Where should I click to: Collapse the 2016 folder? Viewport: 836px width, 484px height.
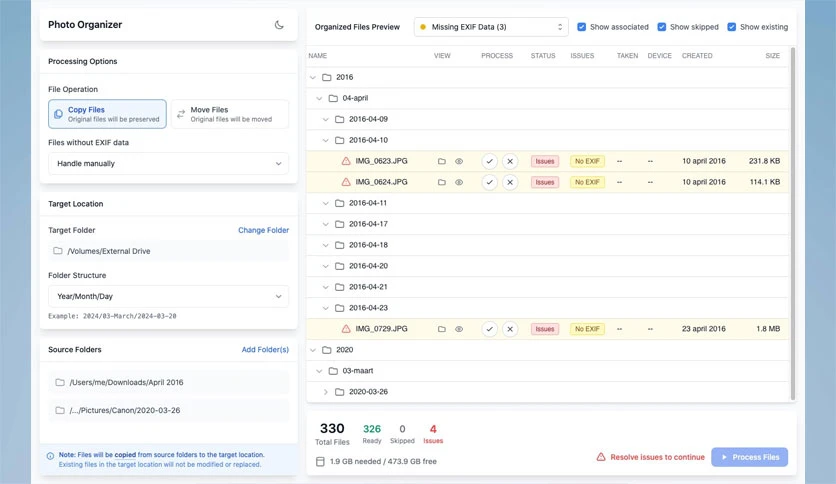click(313, 77)
